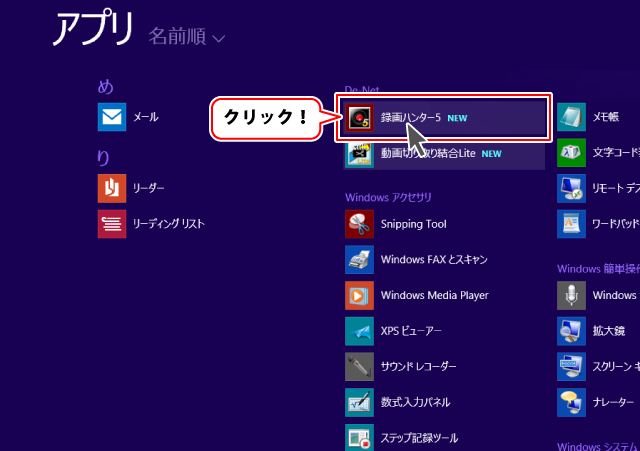Click the Windows FAX とスキャン label
Screen dimensions: 640x451
pyautogui.click(x=434, y=260)
